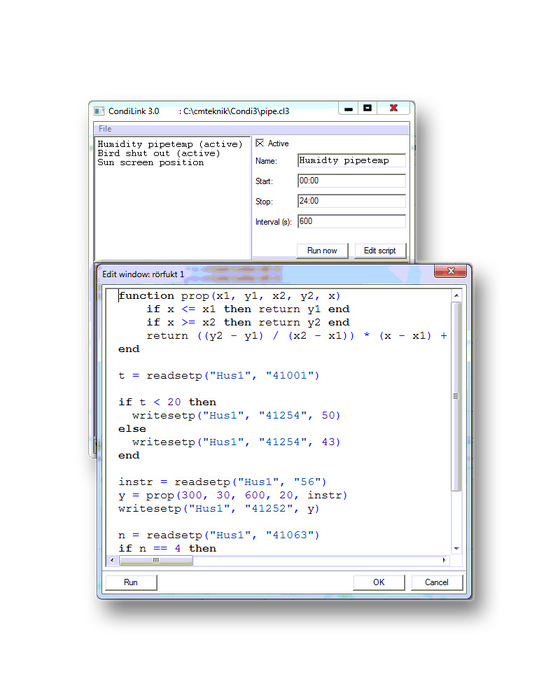Click the vertical scrollbar up arrow in editor
Image resolution: width=560 pixels, height=700 pixels.
456,296
